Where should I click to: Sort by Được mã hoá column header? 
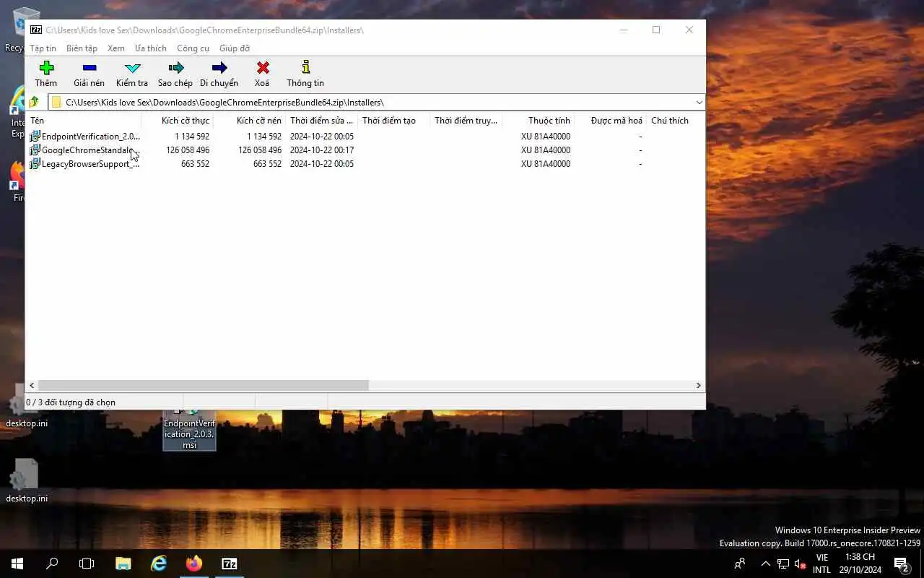(x=610, y=121)
